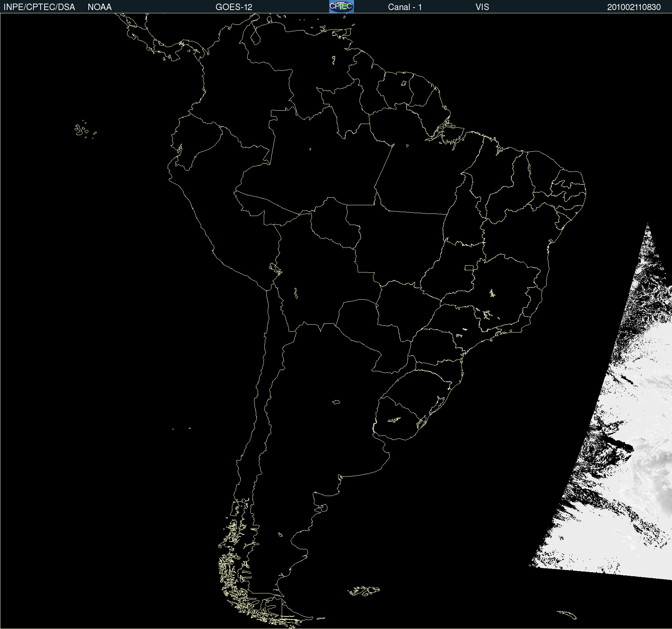Click the CPTEC logo in the header

point(341,6)
